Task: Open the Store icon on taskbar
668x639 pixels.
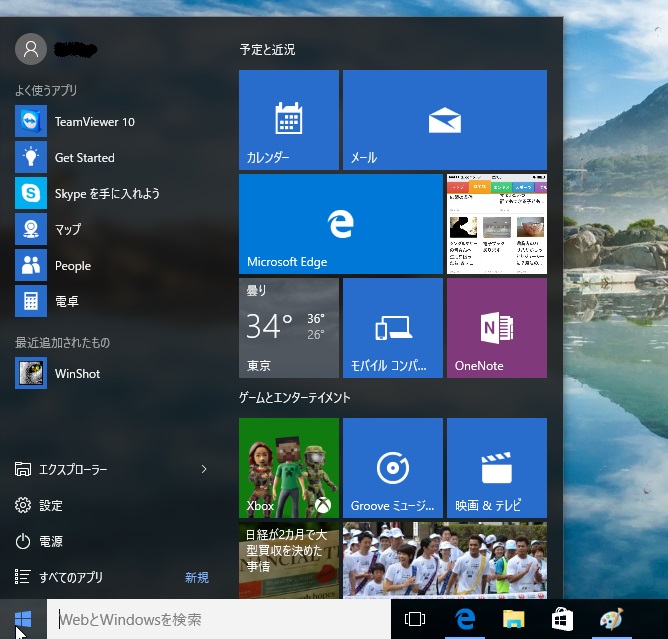Action: [562, 619]
